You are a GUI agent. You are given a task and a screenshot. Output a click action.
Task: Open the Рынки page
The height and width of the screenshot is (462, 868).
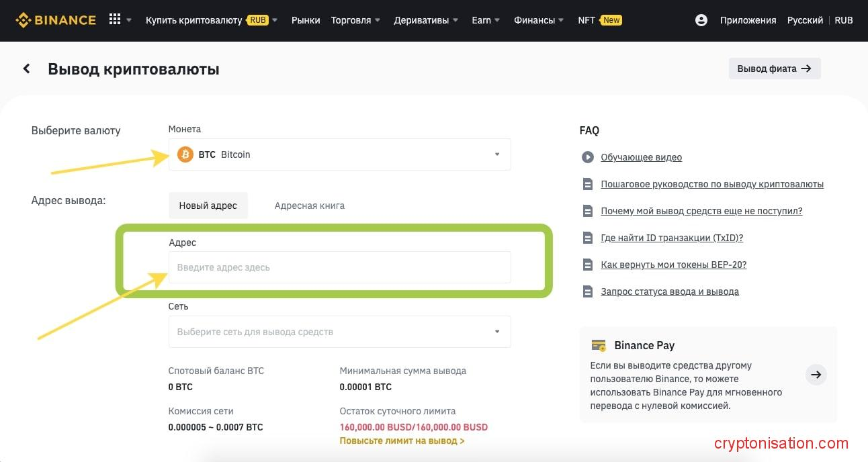[306, 20]
